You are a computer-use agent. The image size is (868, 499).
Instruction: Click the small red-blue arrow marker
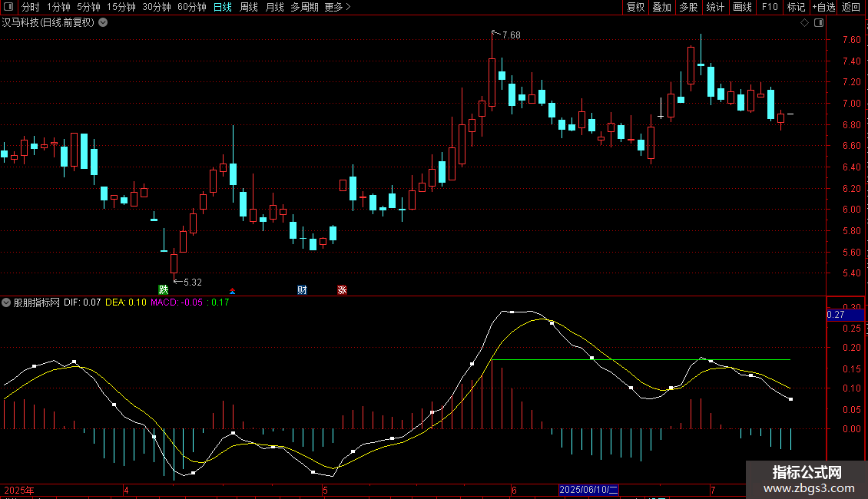[x=233, y=291]
